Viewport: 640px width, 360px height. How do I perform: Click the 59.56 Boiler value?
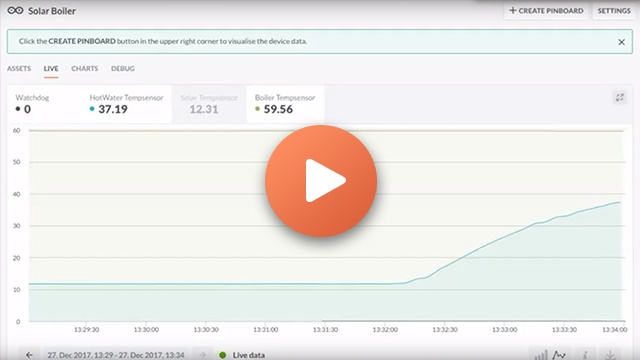coord(278,109)
